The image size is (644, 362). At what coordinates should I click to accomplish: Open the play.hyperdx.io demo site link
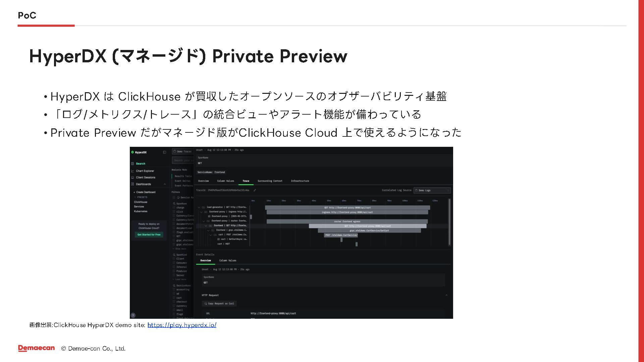pos(182,325)
